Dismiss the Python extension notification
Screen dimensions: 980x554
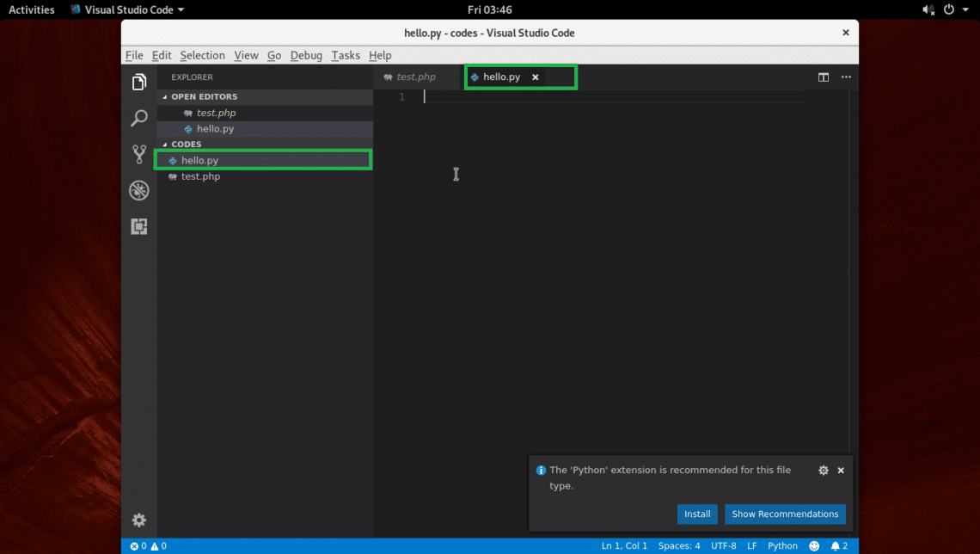coord(841,471)
